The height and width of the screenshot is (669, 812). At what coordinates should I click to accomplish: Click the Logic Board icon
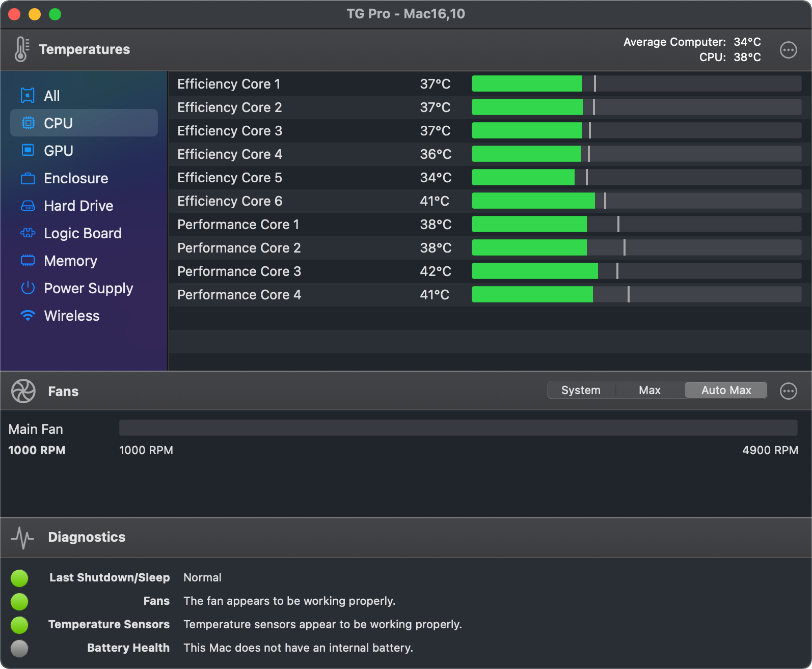point(28,233)
